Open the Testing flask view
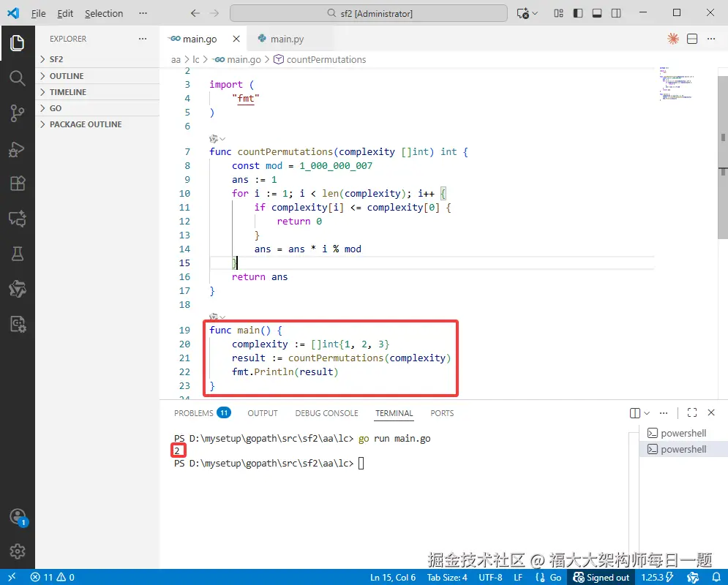 (x=17, y=254)
